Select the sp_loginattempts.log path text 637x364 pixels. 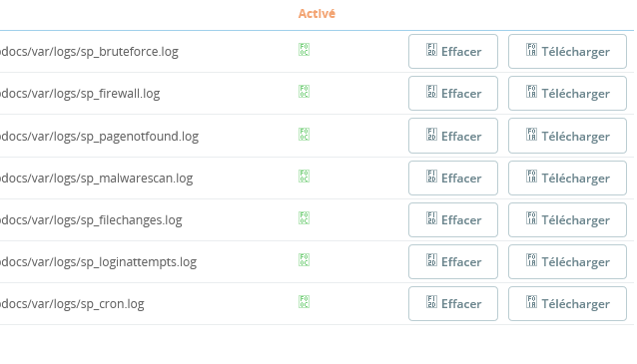click(98, 262)
